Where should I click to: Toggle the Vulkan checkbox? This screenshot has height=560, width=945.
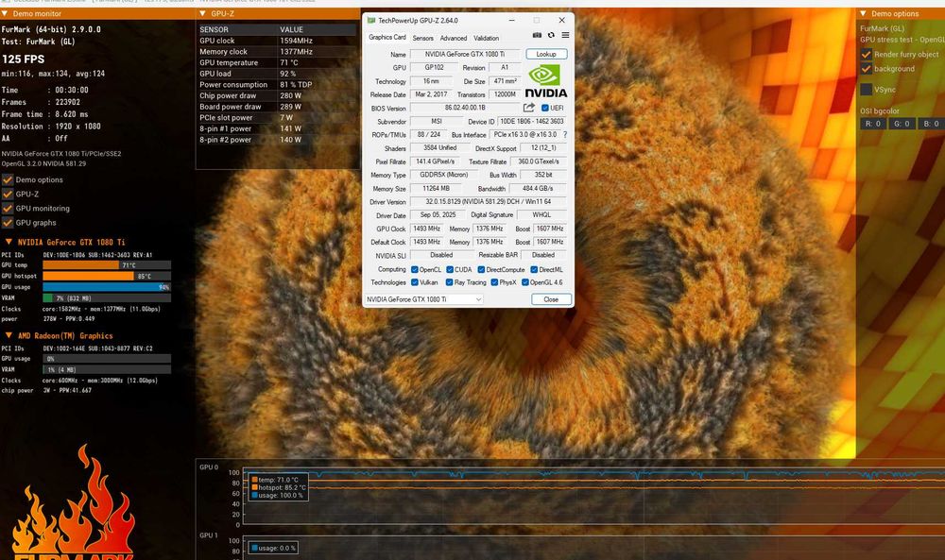[415, 282]
